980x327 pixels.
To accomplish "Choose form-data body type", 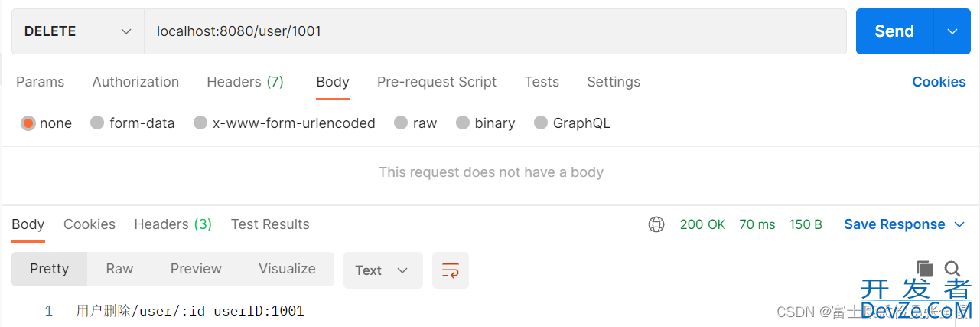I will click(97, 123).
